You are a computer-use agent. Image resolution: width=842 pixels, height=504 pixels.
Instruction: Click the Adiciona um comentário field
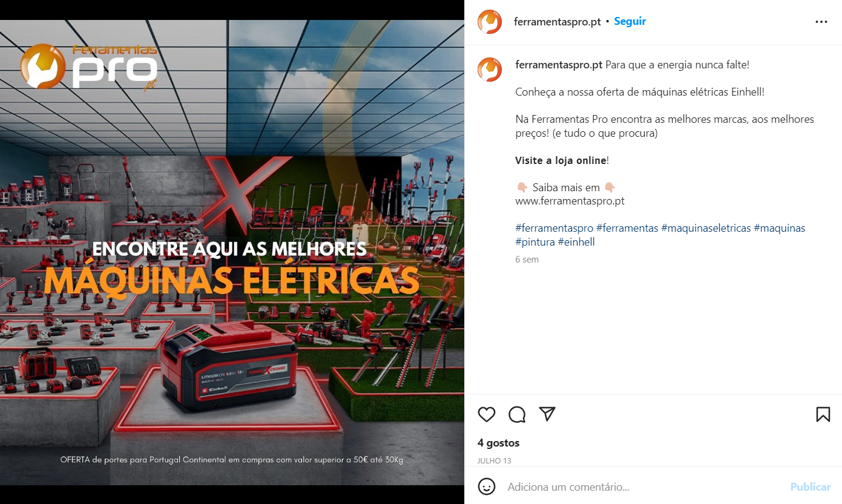click(x=643, y=487)
